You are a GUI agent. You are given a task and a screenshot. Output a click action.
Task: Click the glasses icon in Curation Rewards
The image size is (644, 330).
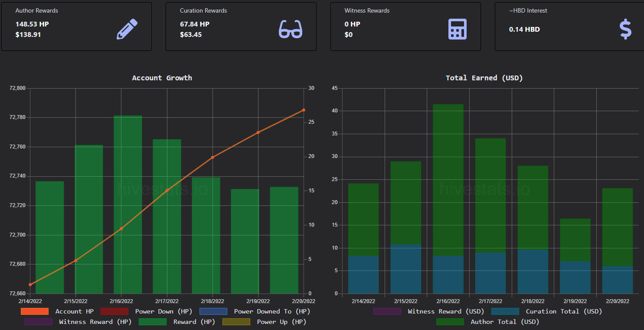pyautogui.click(x=291, y=29)
